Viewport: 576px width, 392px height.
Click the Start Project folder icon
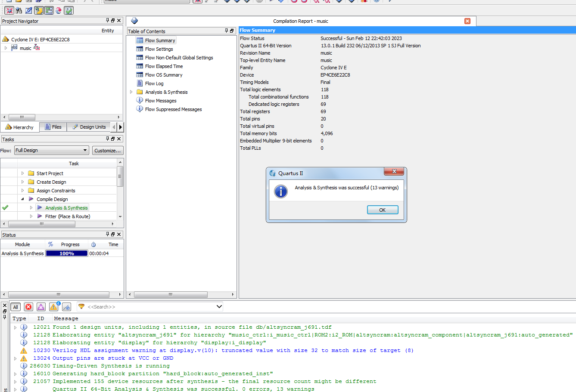[31, 173]
